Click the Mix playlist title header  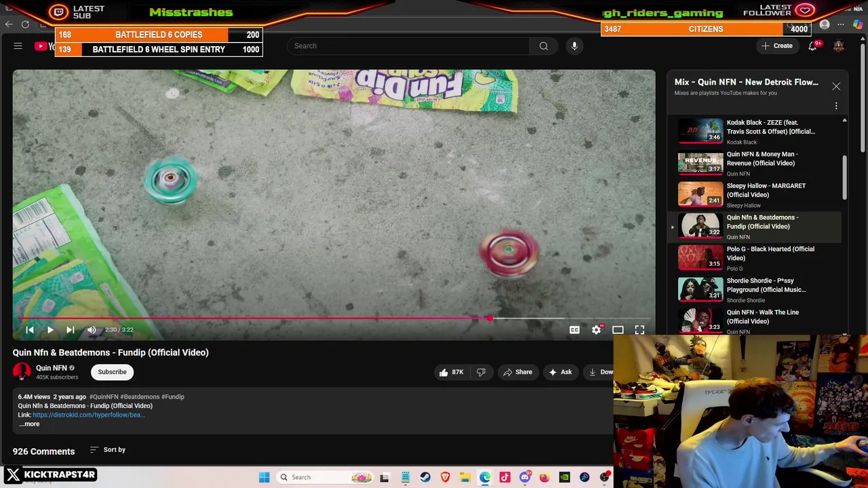point(746,82)
